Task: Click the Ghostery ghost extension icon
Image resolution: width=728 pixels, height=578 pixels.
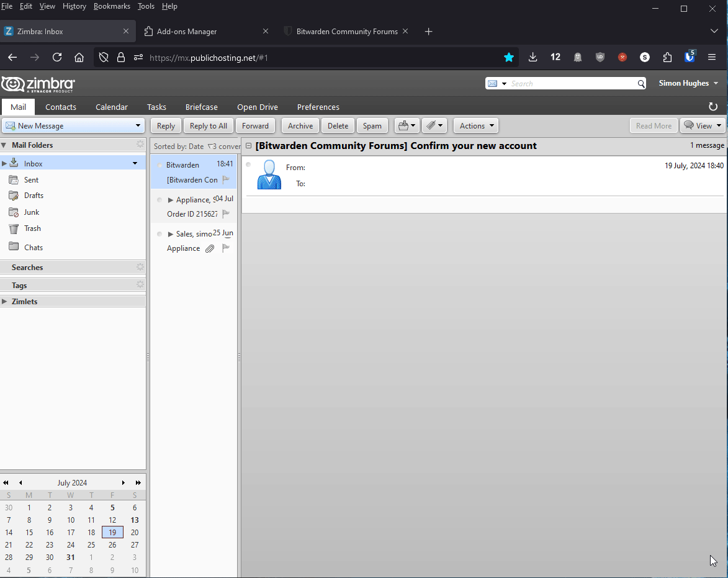Action: [x=578, y=57]
